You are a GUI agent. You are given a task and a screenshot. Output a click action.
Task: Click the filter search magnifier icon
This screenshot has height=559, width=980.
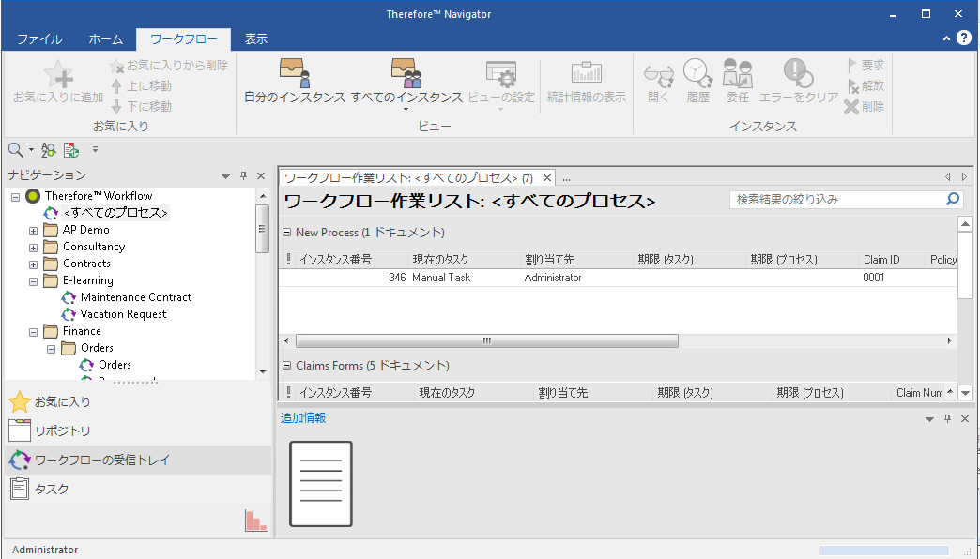953,199
